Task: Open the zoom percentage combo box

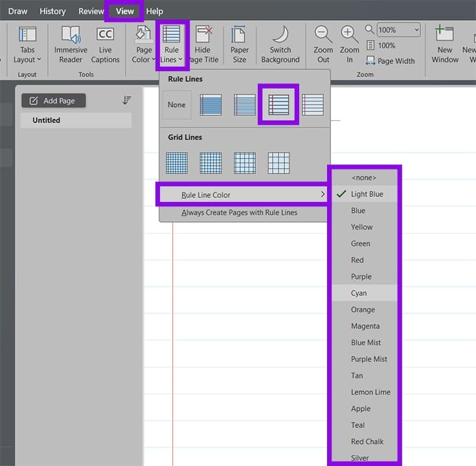Action: coord(398,30)
